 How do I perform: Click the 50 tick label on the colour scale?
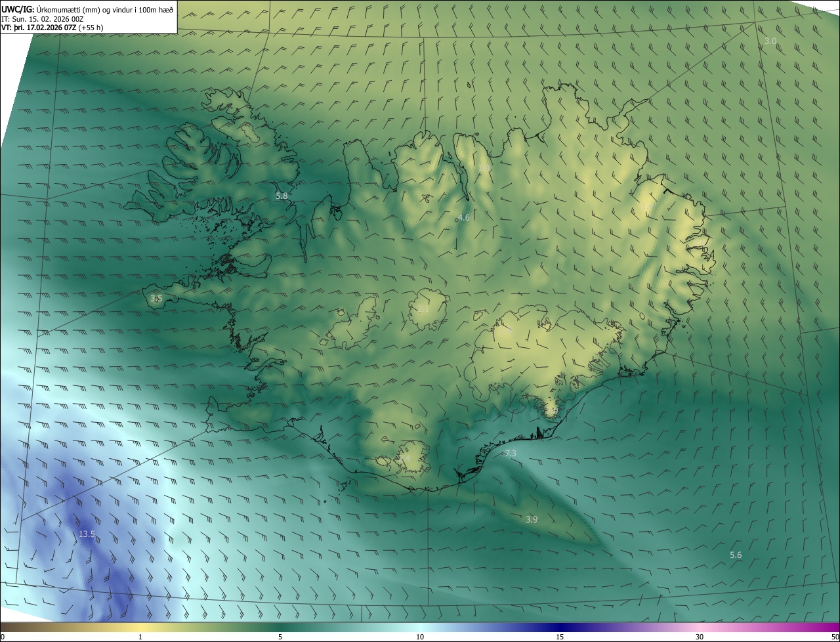click(834, 637)
